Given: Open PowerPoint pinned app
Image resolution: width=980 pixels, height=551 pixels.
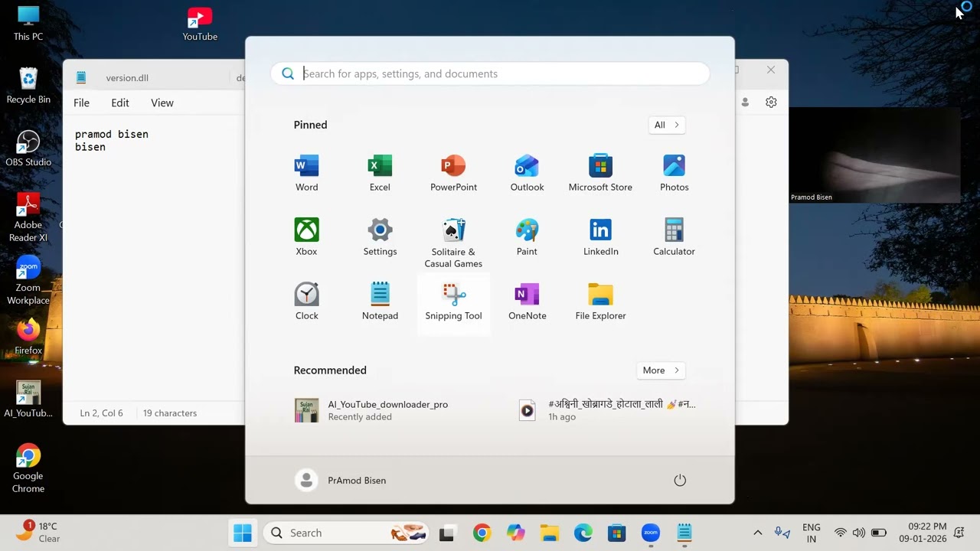Looking at the screenshot, I should (453, 174).
